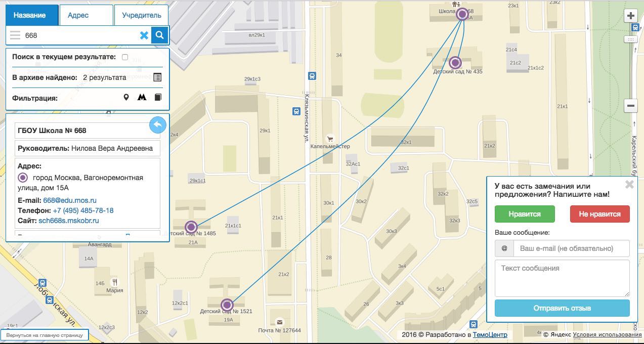
Task: Zoom in the map with plus button
Action: [x=631, y=16]
